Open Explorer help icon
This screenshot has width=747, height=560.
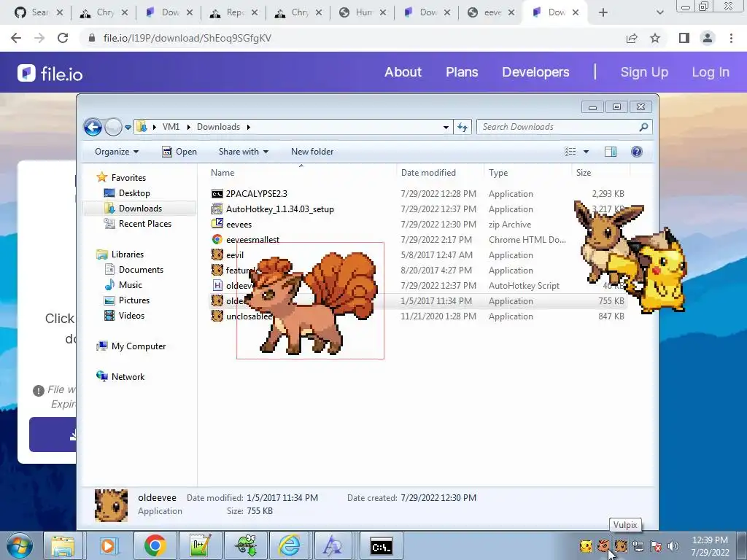636,152
